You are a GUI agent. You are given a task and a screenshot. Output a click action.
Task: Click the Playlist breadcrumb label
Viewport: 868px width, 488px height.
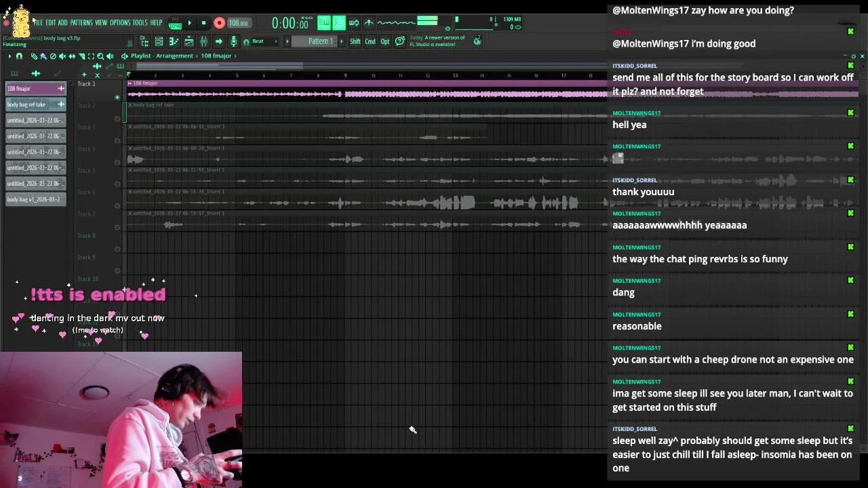click(141, 56)
